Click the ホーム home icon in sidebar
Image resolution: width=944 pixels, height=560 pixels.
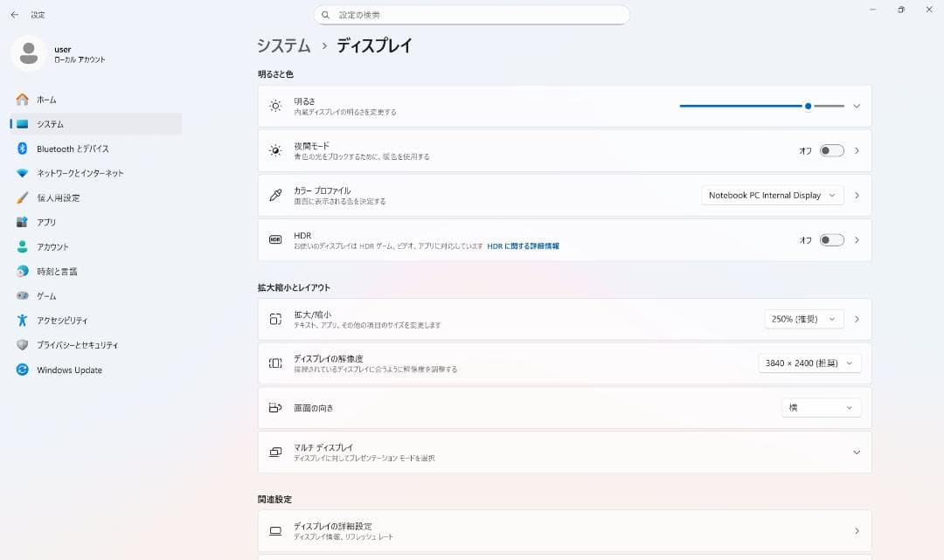pos(23,100)
